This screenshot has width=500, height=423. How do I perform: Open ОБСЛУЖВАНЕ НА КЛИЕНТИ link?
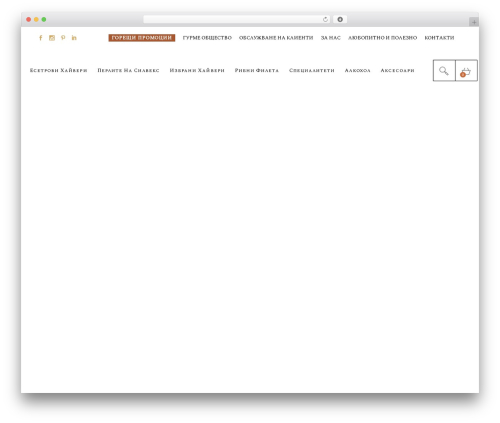276,38
